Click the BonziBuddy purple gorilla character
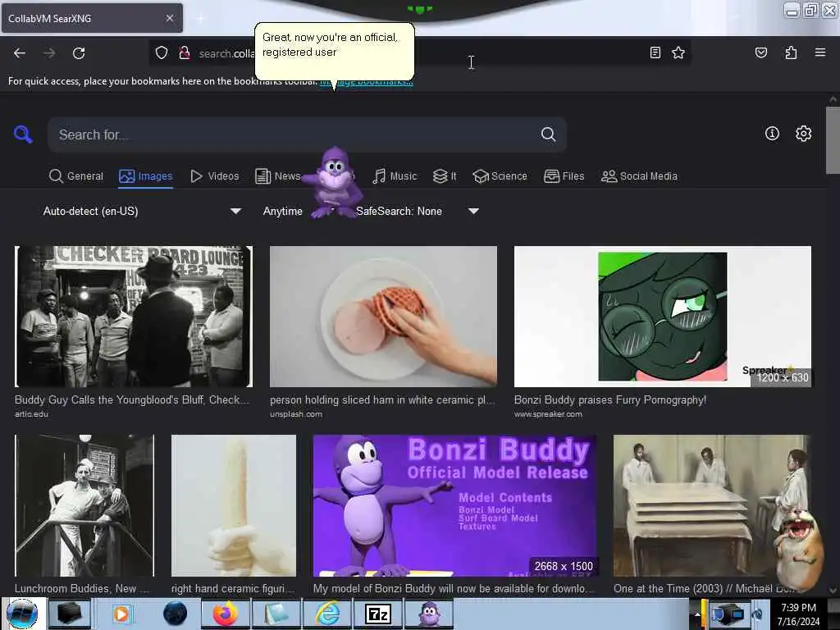Viewport: 840px width, 630px height. coord(333,182)
